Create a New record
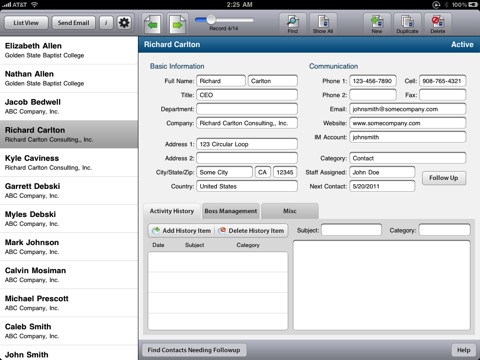480x360 pixels. point(377,24)
